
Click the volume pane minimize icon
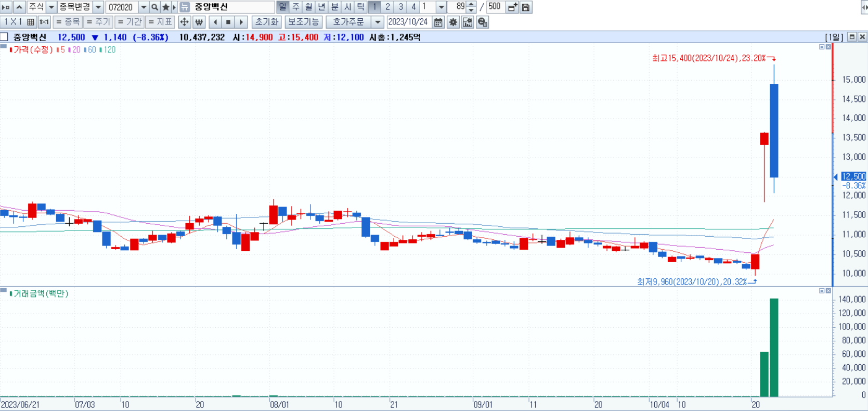tap(822, 291)
